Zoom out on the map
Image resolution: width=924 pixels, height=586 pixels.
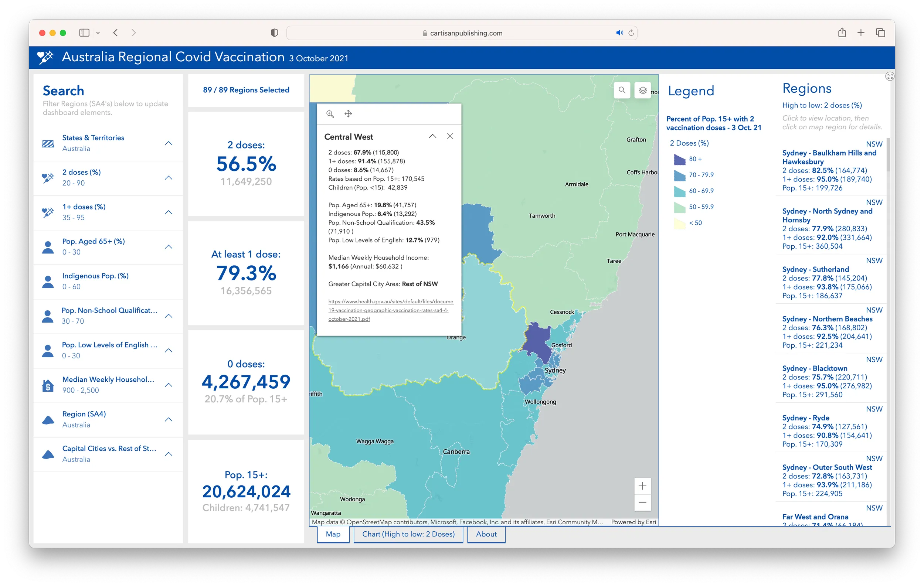[642, 502]
